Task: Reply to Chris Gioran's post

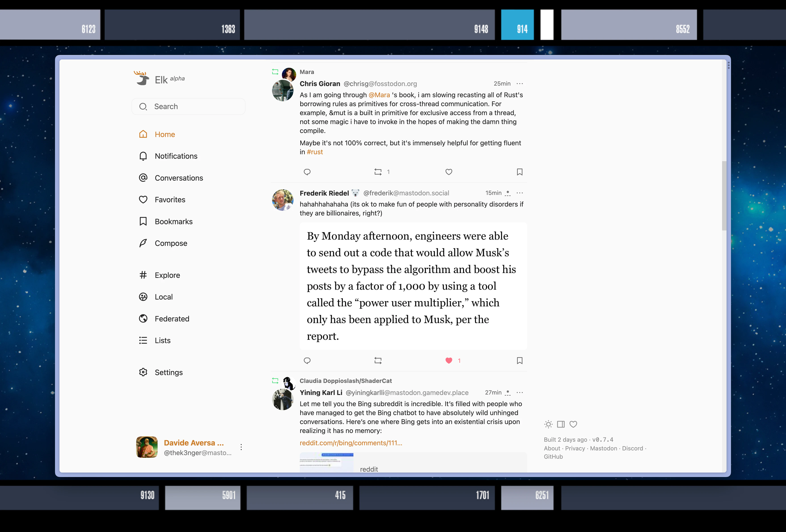Action: [307, 172]
